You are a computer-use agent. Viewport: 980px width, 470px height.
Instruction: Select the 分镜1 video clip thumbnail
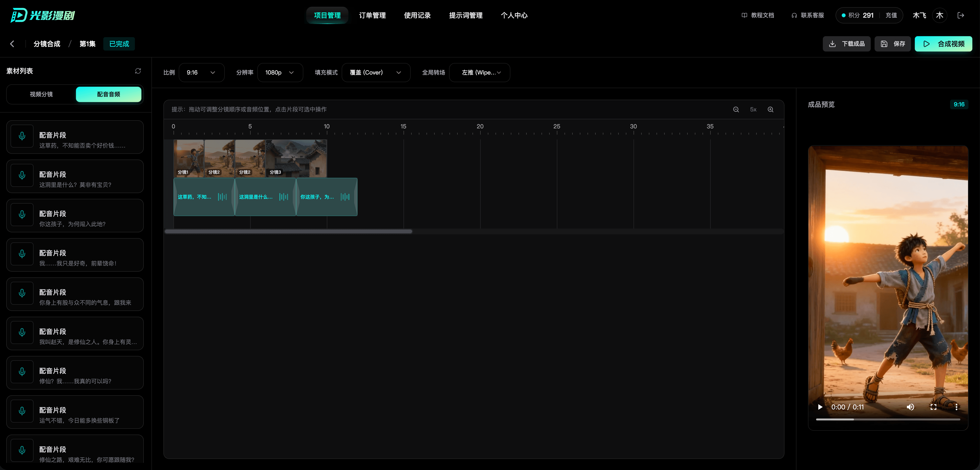point(189,159)
